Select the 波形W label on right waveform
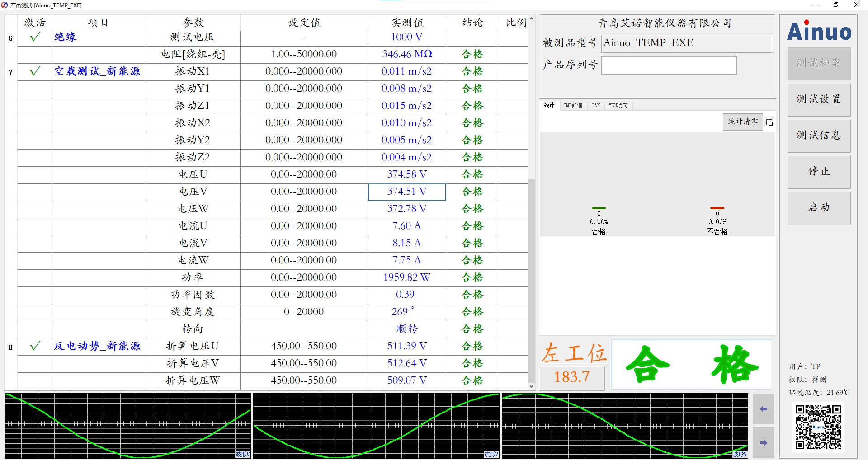 [741, 455]
